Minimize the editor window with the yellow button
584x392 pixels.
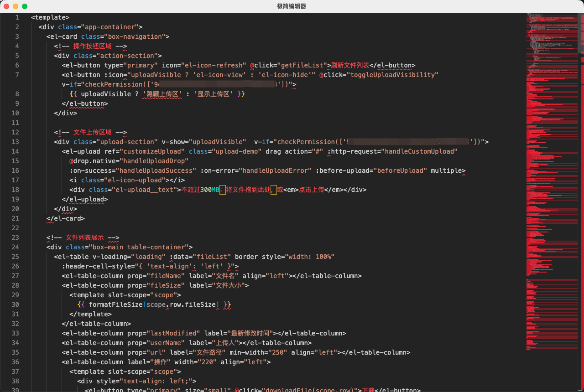pos(16,6)
